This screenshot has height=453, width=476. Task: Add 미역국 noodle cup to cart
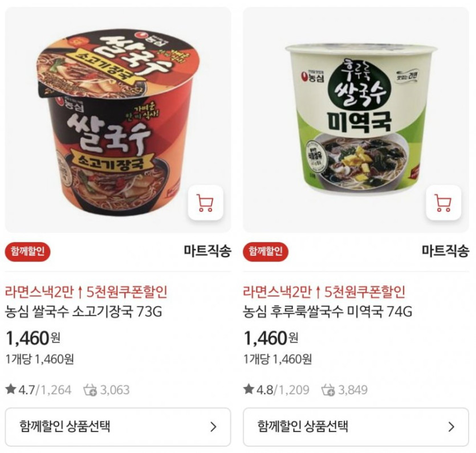point(444,203)
